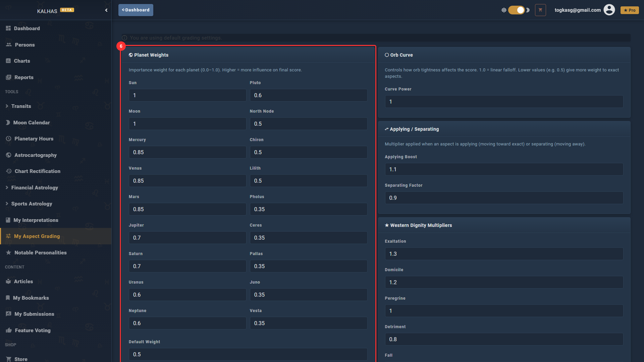Viewport: 644px width, 362px height.
Task: Expand the Sports Astrology section
Action: tap(32, 204)
